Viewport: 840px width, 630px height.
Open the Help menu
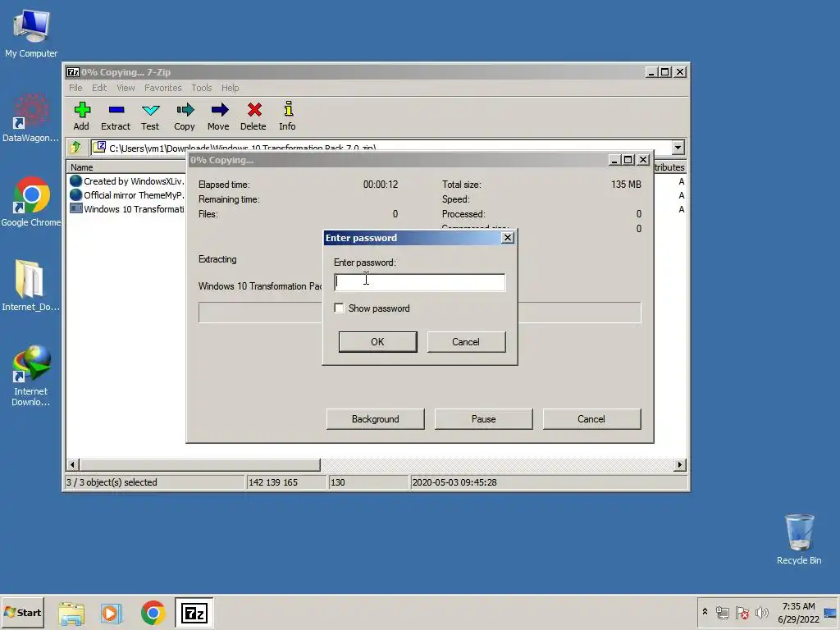[x=231, y=88]
